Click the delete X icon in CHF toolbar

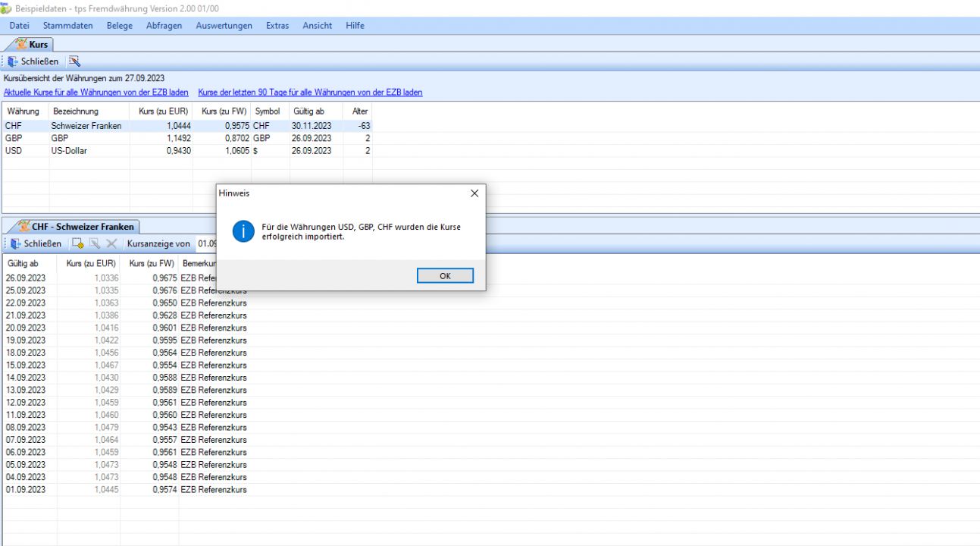click(111, 243)
